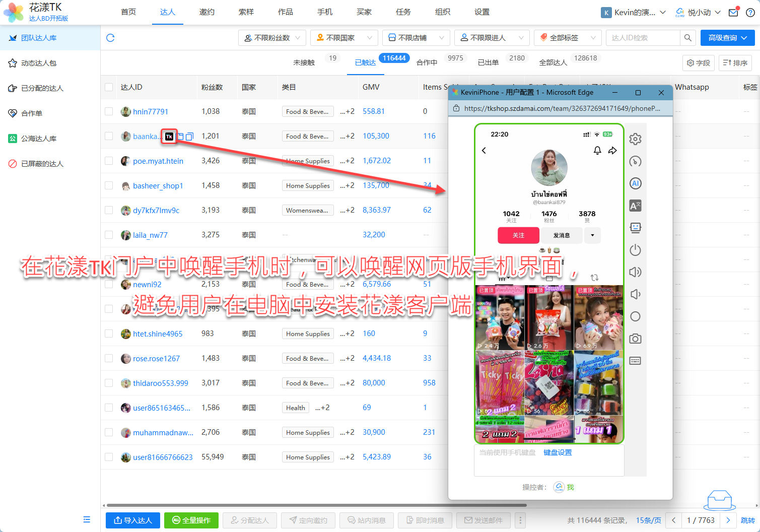The image size is (760, 532).
Task: Switch to the 合作中 tab
Action: [x=427, y=62]
